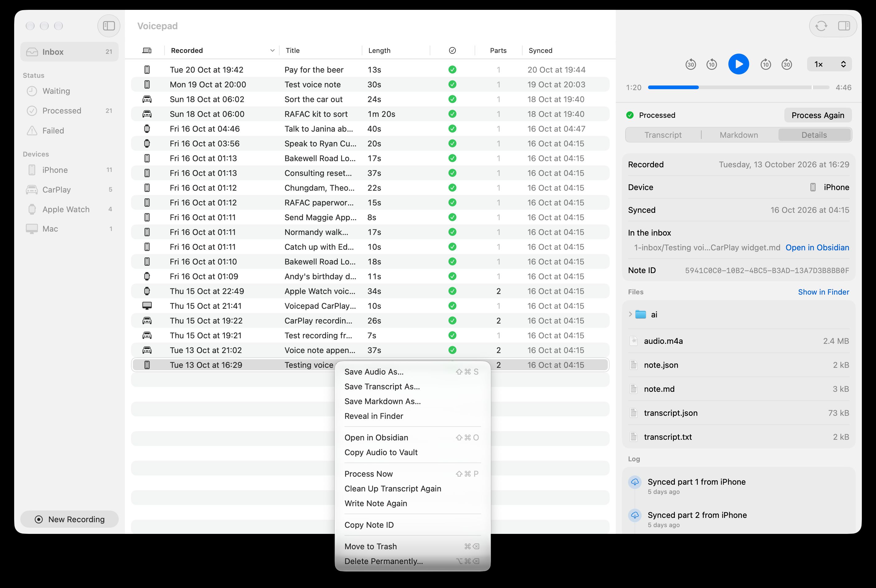The width and height of the screenshot is (876, 588).
Task: Select Inbox in the sidebar
Action: coord(70,52)
